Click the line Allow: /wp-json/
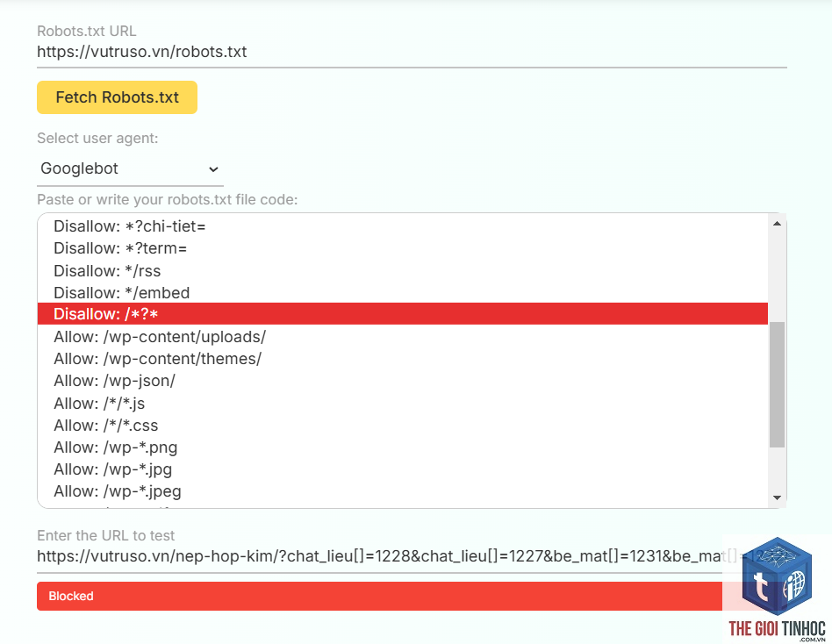The height and width of the screenshot is (644, 832). pyautogui.click(x=115, y=381)
